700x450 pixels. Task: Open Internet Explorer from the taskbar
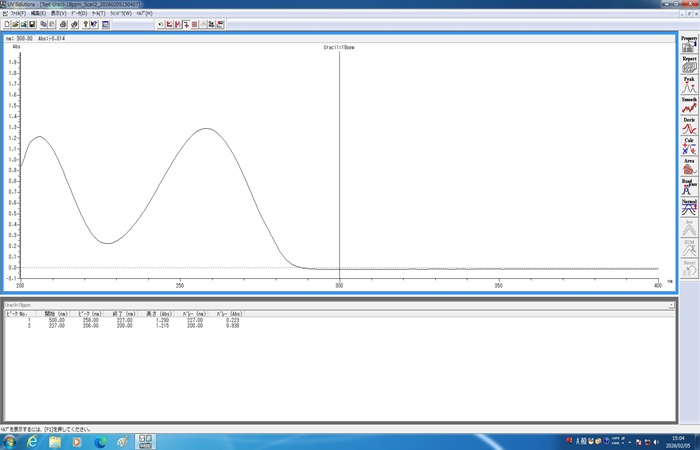coord(32,441)
